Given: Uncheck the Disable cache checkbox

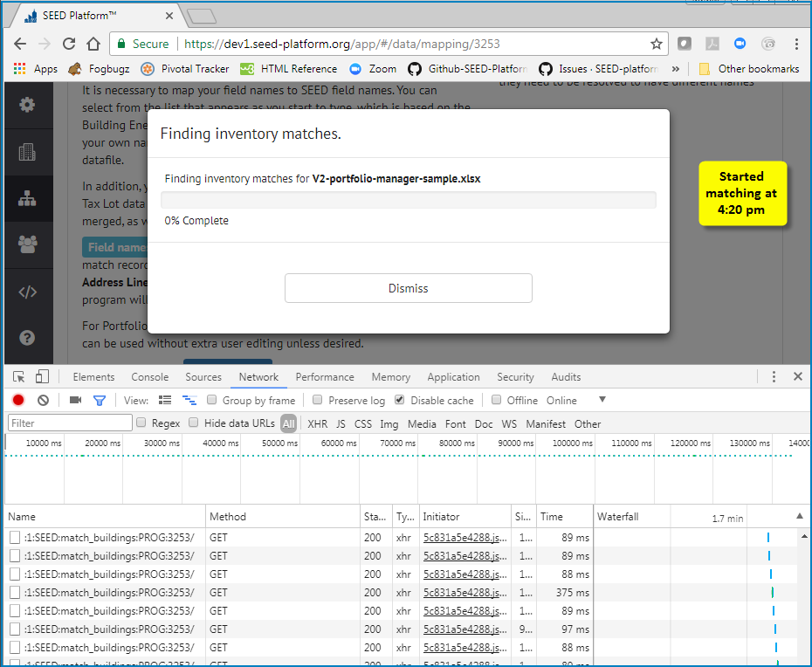Looking at the screenshot, I should tap(399, 400).
